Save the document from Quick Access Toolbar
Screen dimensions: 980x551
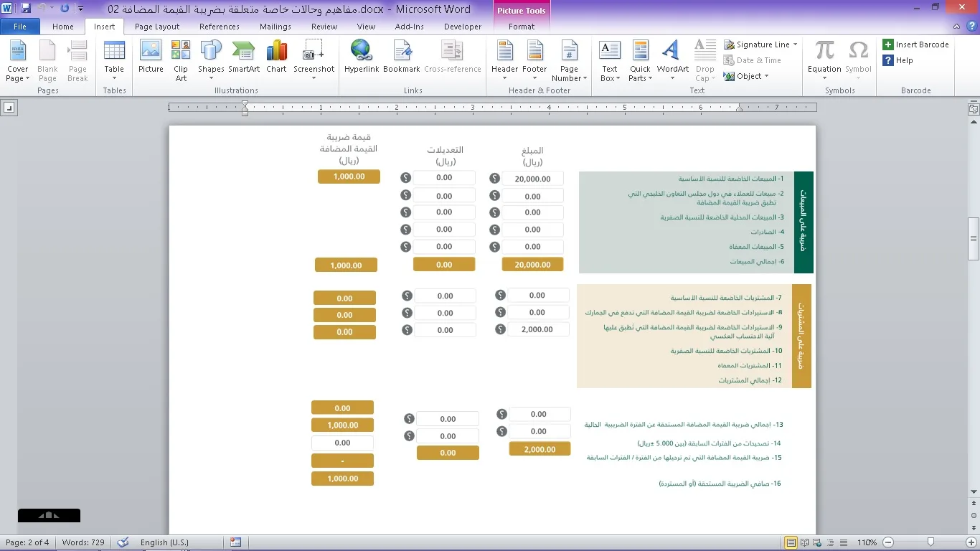click(27, 9)
